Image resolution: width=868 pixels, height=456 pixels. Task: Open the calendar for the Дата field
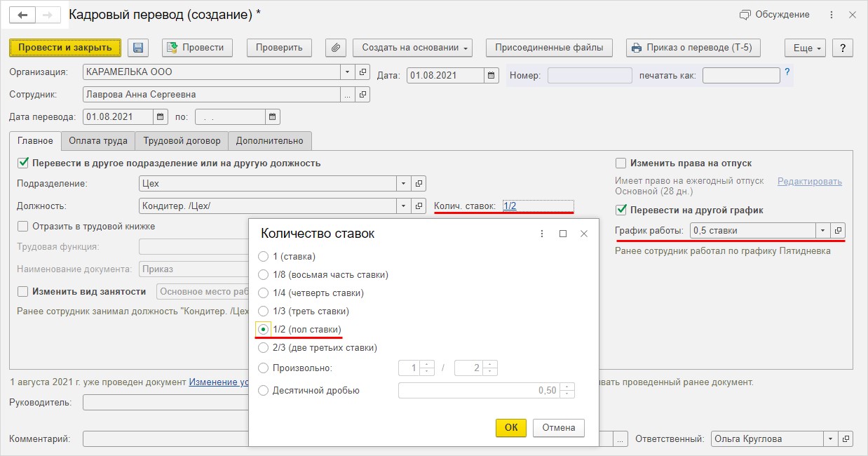pos(491,75)
